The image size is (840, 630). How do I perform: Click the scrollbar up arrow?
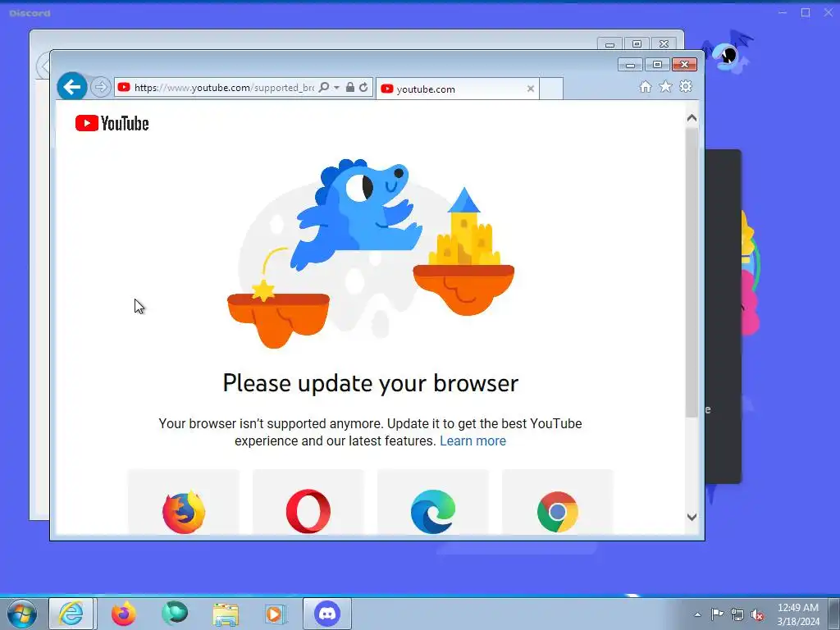pos(692,118)
